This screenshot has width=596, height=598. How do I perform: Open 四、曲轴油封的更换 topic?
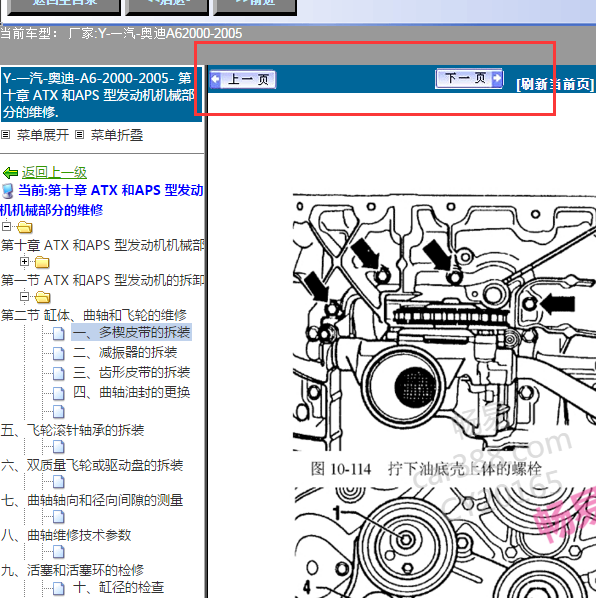(x=132, y=392)
